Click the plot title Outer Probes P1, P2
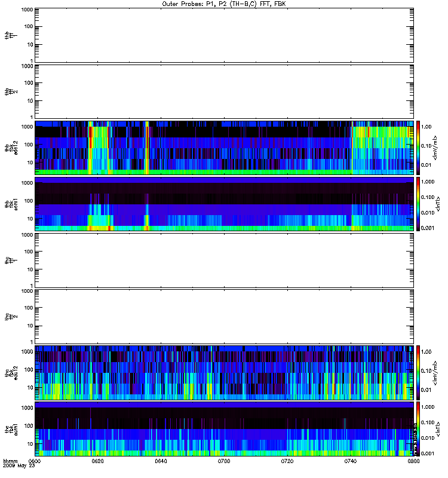The width and height of the screenshot is (448, 478). point(224,4)
